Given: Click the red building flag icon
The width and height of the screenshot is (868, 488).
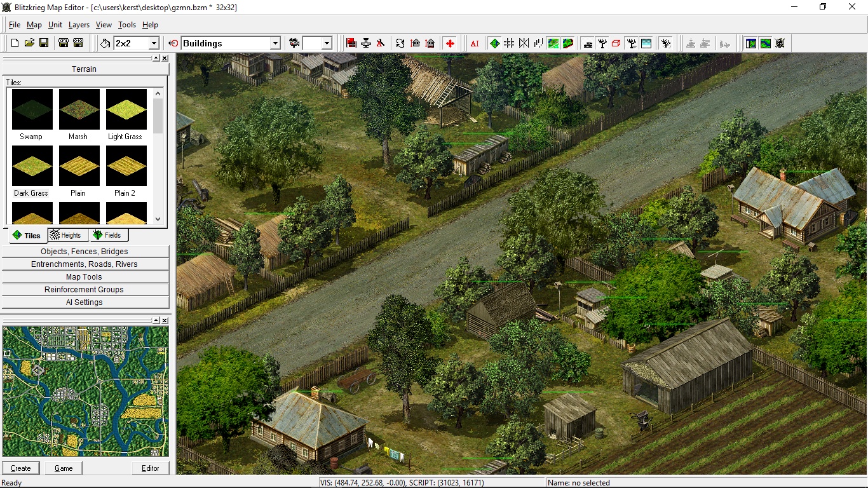Looking at the screenshot, I should coord(351,43).
